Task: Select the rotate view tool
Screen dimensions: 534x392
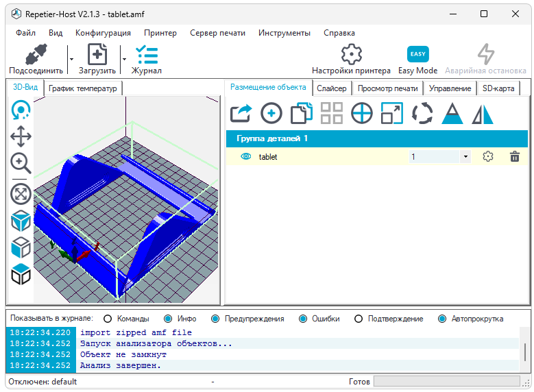Action: tap(21, 110)
